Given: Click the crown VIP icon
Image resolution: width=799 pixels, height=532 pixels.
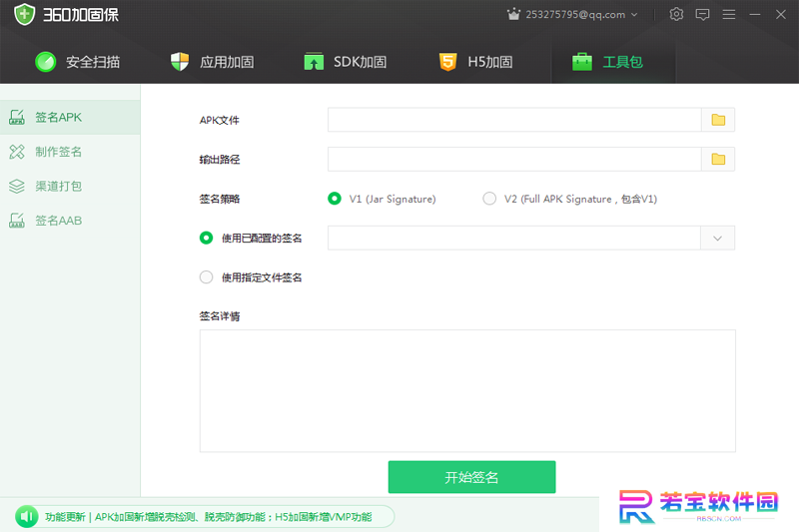Looking at the screenshot, I should [513, 14].
